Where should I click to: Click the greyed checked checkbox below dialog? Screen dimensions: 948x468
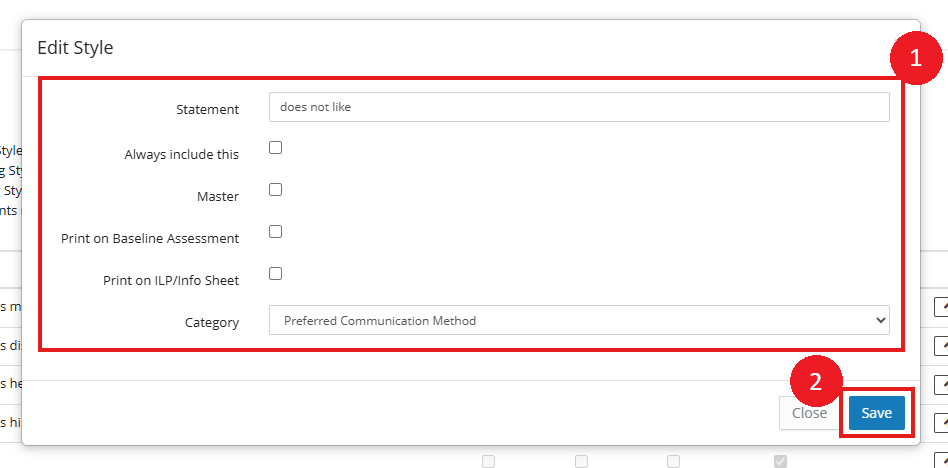781,461
